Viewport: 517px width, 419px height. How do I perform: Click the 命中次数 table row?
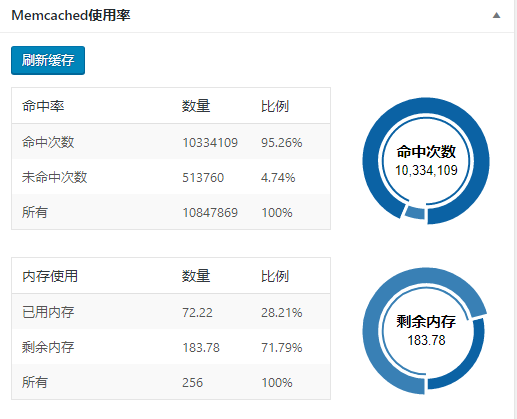171,142
